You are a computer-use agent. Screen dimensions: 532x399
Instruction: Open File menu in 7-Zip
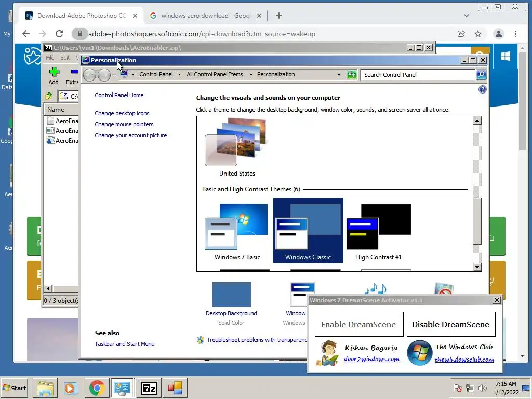coord(50,58)
